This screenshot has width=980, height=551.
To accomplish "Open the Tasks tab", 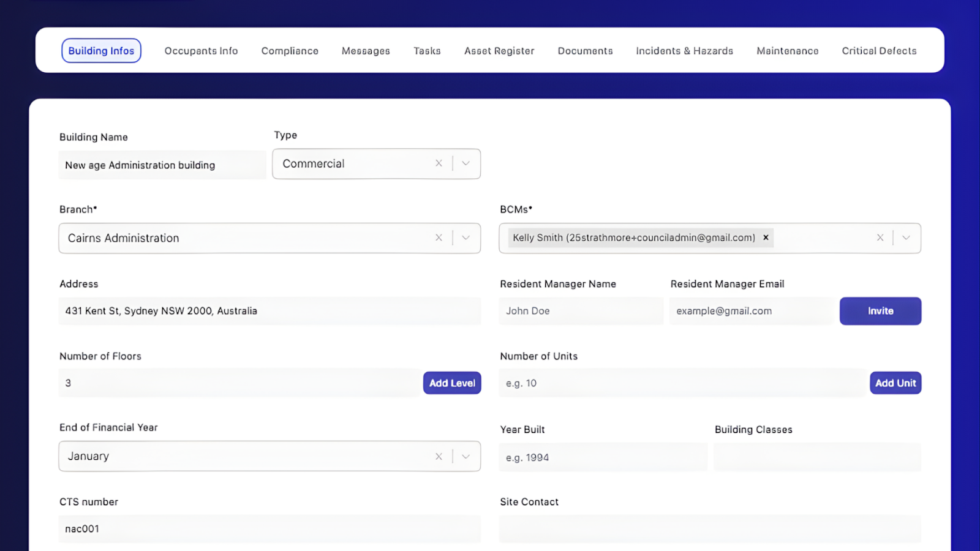I will (427, 51).
